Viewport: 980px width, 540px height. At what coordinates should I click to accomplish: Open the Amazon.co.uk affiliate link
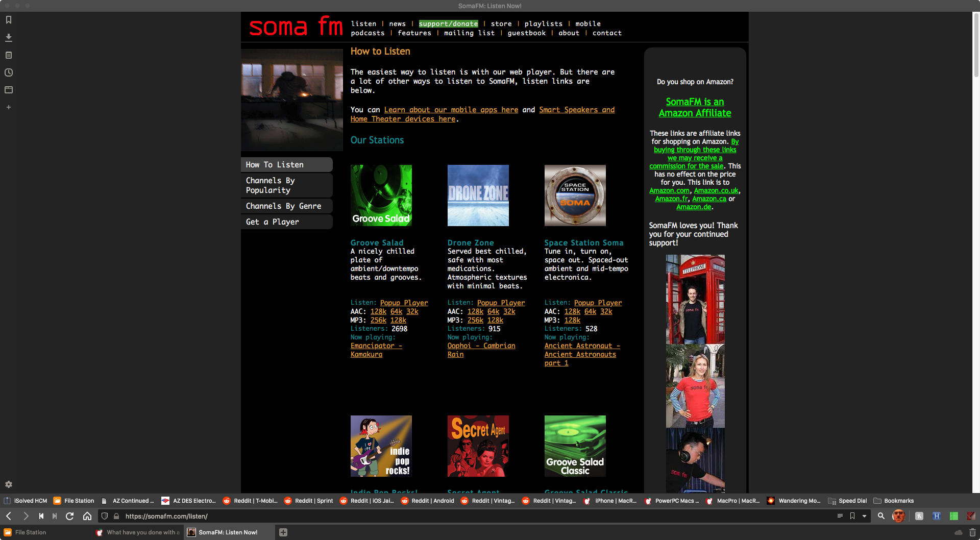click(x=716, y=190)
